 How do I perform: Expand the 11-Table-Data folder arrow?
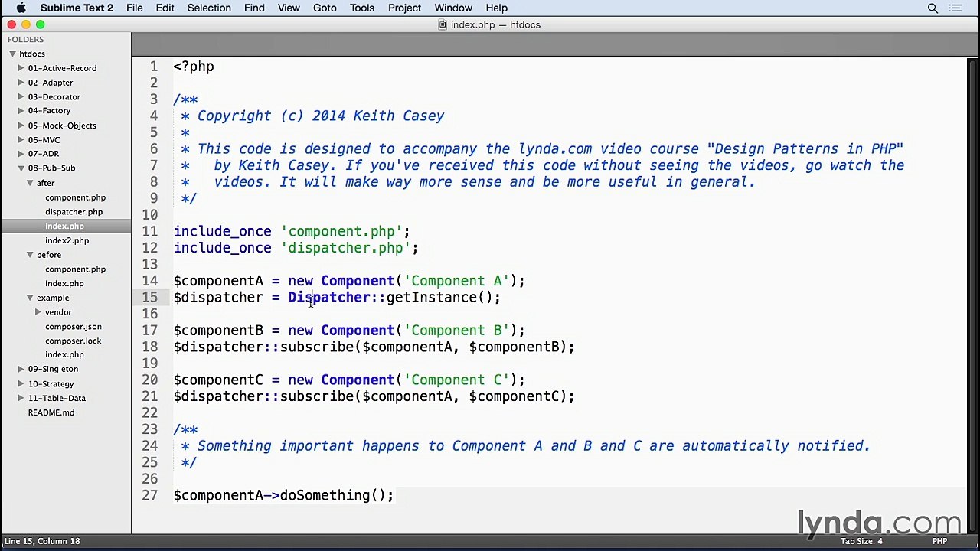click(x=21, y=398)
